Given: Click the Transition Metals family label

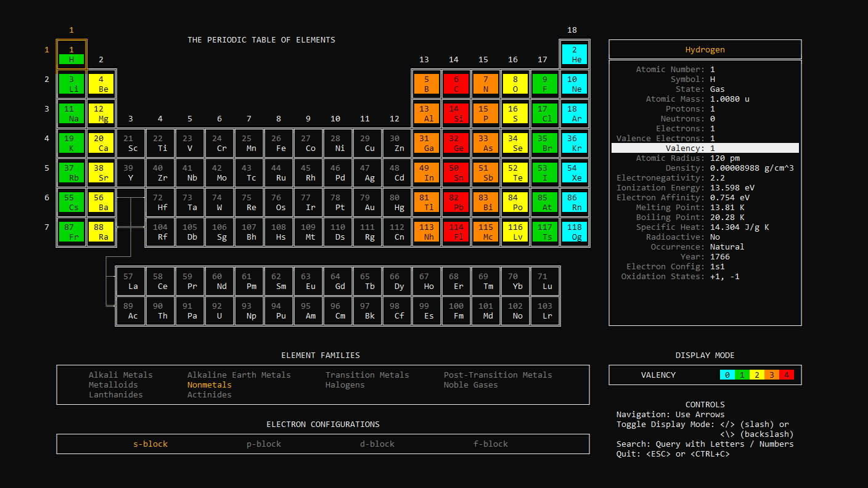Looking at the screenshot, I should (x=367, y=375).
